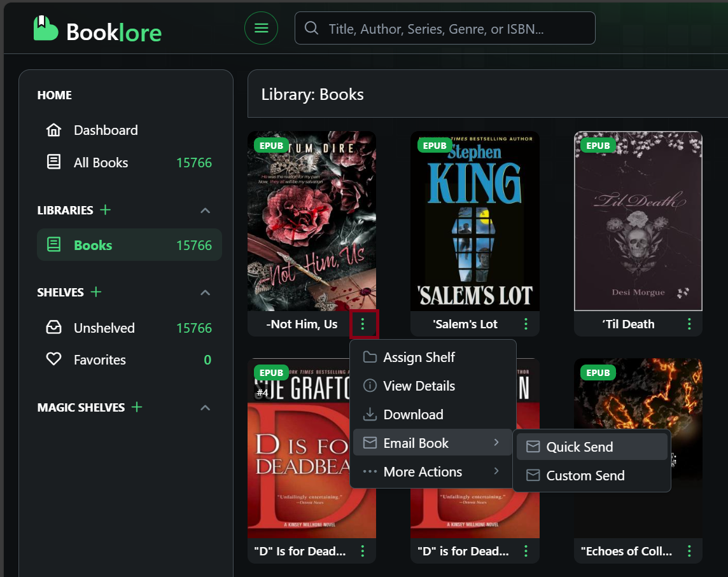This screenshot has height=577, width=728.
Task: Go to Favorites shelf
Action: (x=99, y=360)
